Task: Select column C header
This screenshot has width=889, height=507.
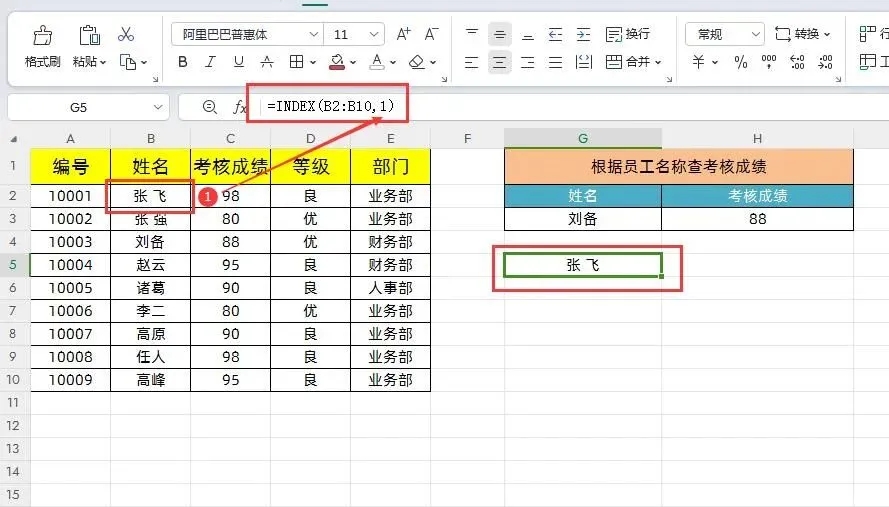Action: point(230,138)
